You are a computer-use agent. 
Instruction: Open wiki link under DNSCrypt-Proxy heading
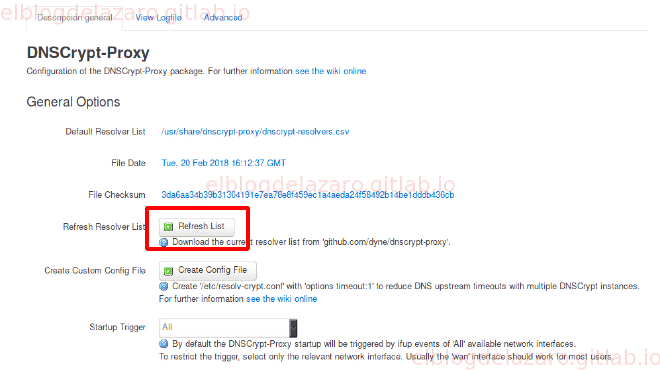330,71
